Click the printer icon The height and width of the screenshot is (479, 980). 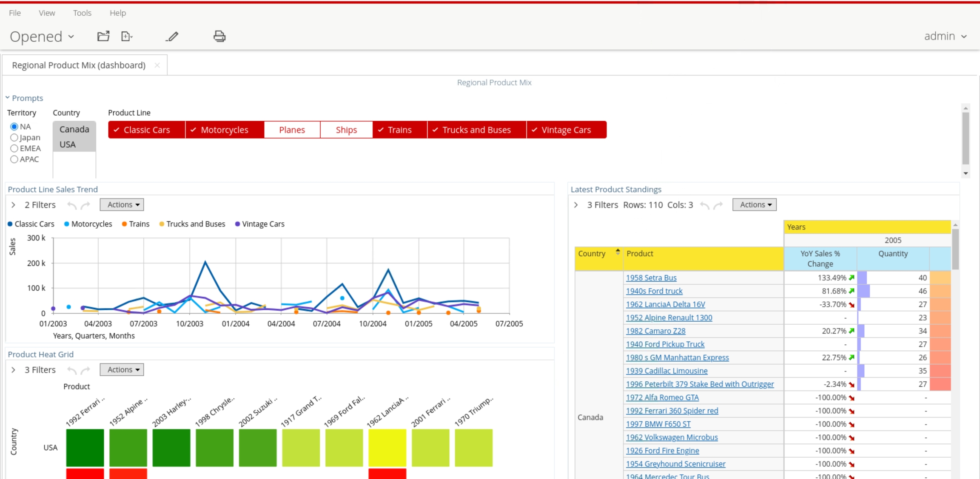pyautogui.click(x=219, y=36)
